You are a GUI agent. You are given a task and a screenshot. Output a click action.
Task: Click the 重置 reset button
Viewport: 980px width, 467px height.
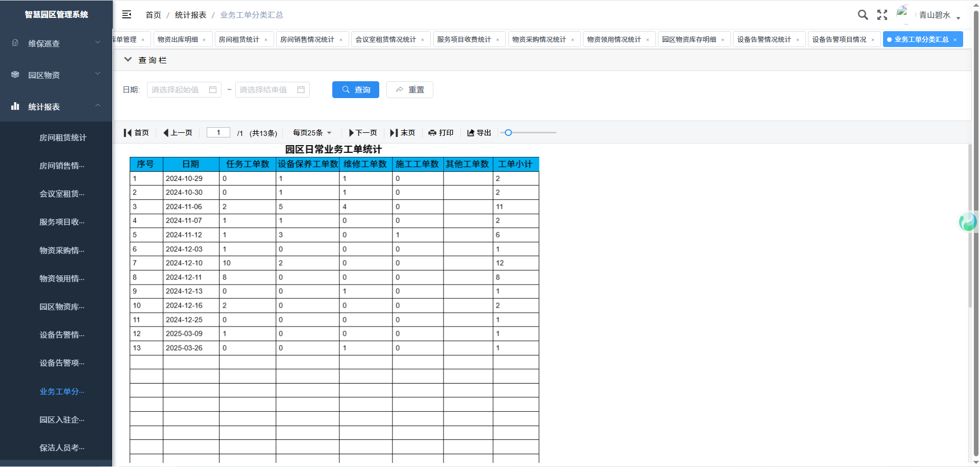pos(409,90)
